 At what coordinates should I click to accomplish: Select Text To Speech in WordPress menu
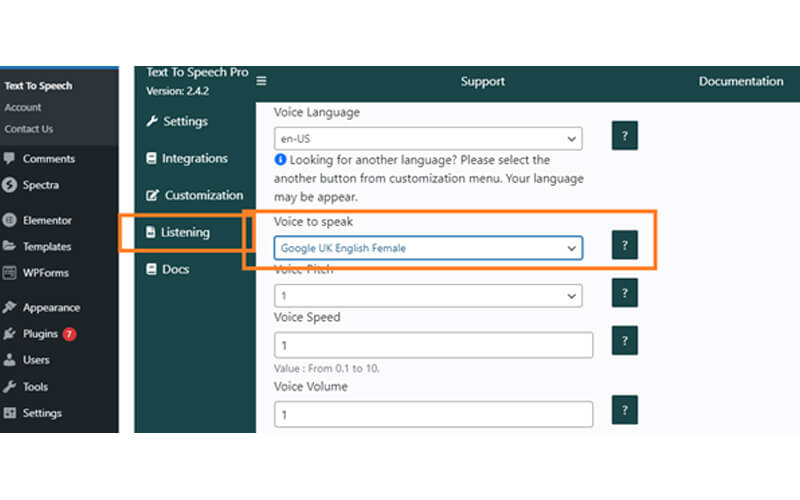click(x=38, y=86)
